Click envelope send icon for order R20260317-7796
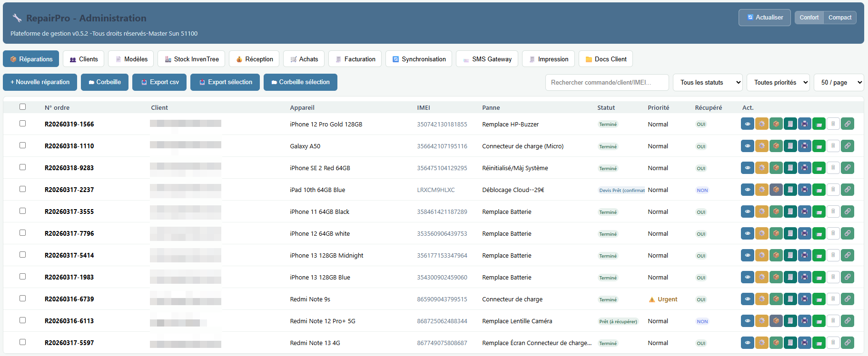Image resolution: width=868 pixels, height=356 pixels. (x=819, y=233)
